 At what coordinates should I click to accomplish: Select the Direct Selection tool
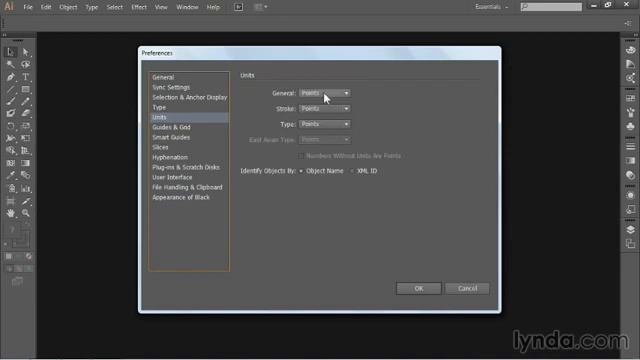[25, 52]
